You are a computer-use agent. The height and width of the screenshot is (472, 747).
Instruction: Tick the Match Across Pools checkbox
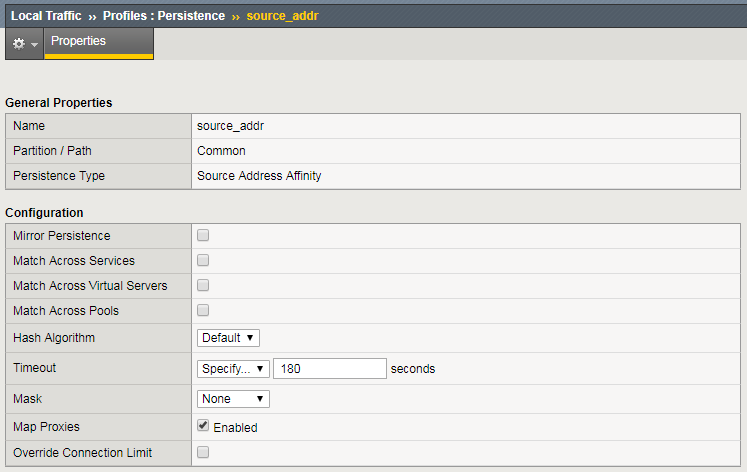pyautogui.click(x=203, y=311)
